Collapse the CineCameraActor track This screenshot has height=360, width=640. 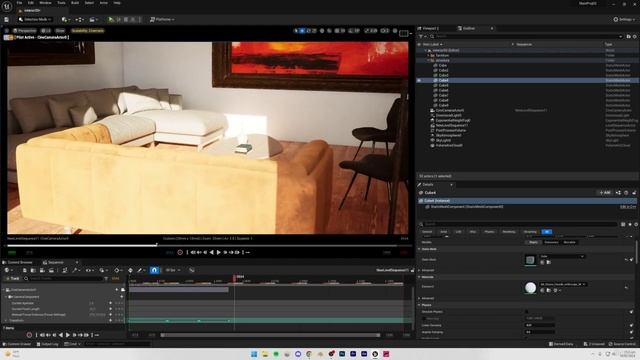pos(4,290)
